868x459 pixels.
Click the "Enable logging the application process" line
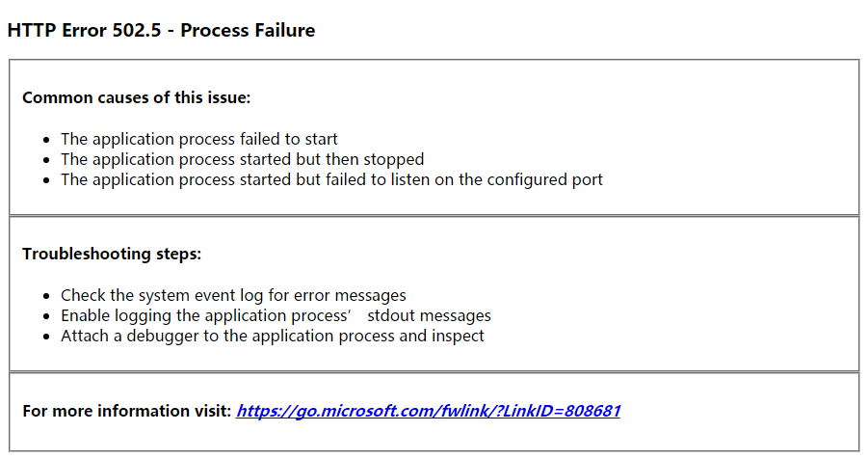click(276, 315)
